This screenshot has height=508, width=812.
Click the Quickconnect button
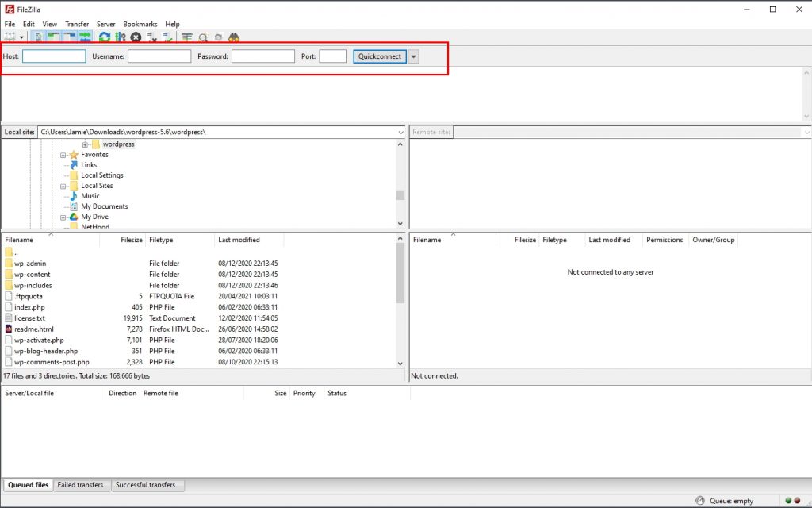tap(380, 56)
